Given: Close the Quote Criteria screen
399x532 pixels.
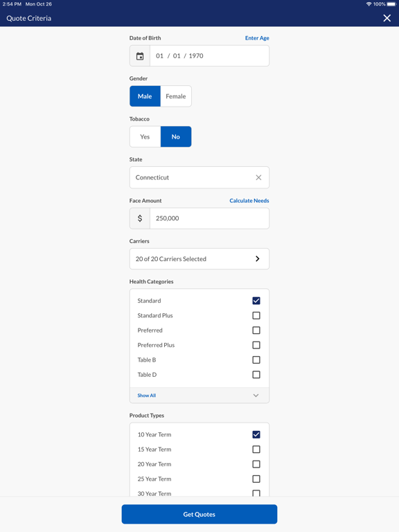Looking at the screenshot, I should 387,18.
